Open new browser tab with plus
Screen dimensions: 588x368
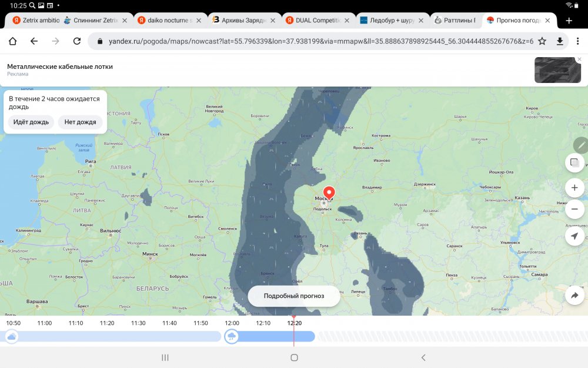tap(569, 20)
